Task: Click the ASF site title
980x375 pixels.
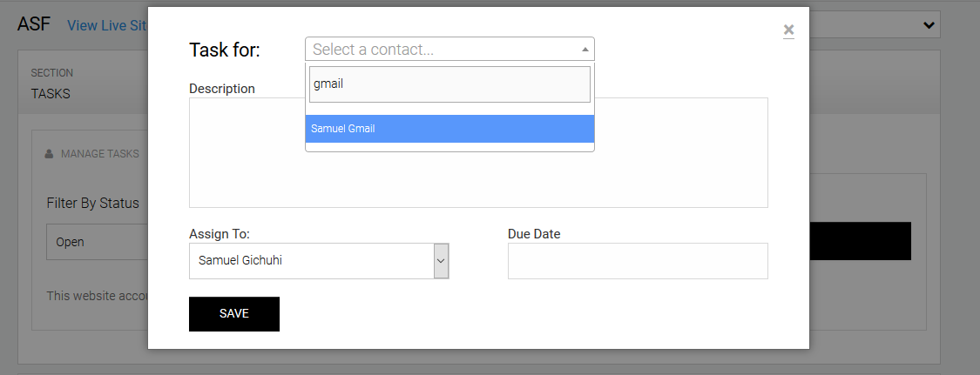Action: pyautogui.click(x=35, y=23)
